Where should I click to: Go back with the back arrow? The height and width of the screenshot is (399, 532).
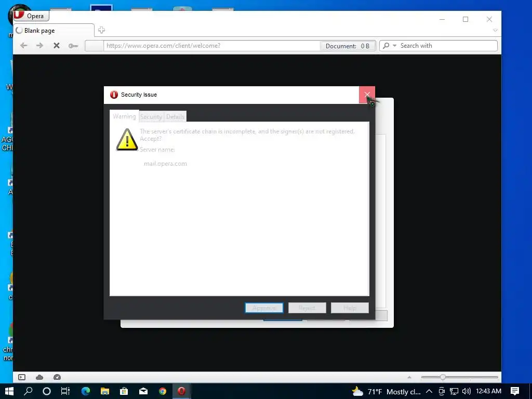(23, 46)
